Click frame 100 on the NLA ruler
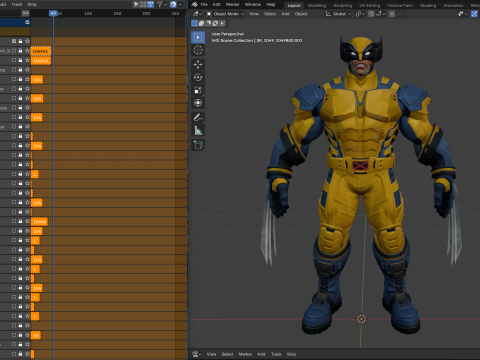Image resolution: width=480 pixels, height=360 pixels. click(88, 13)
